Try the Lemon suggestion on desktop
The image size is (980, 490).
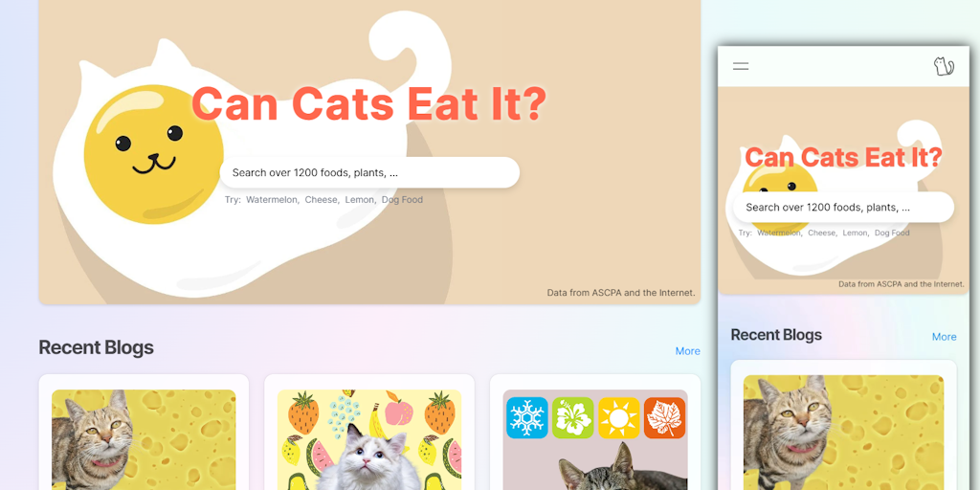click(x=361, y=200)
